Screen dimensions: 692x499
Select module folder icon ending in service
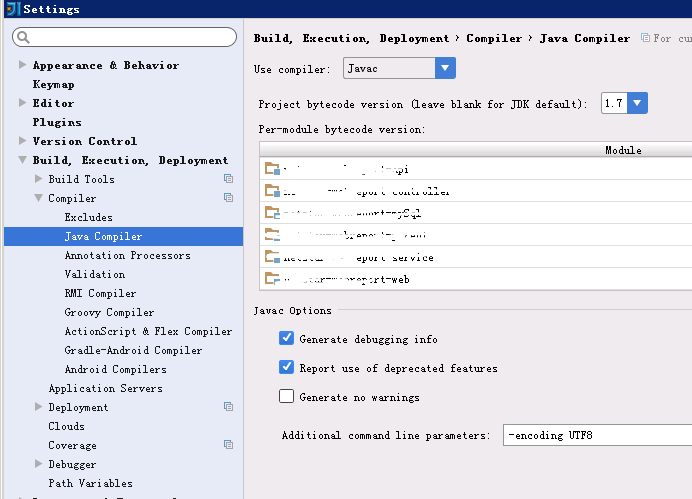click(x=272, y=256)
